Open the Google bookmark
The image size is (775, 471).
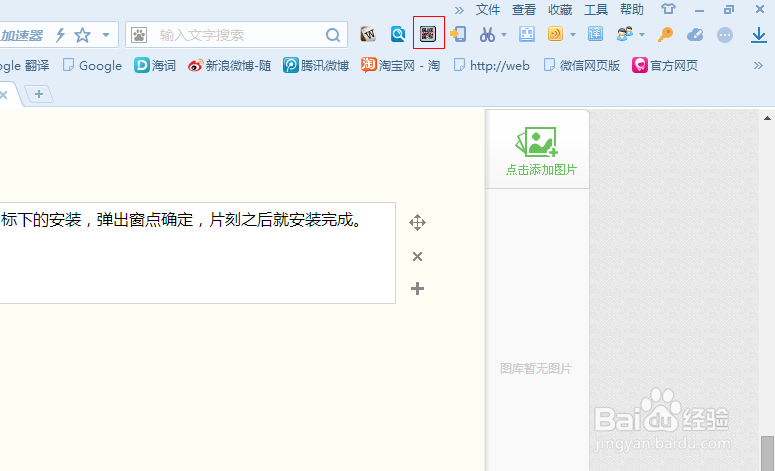click(x=92, y=65)
